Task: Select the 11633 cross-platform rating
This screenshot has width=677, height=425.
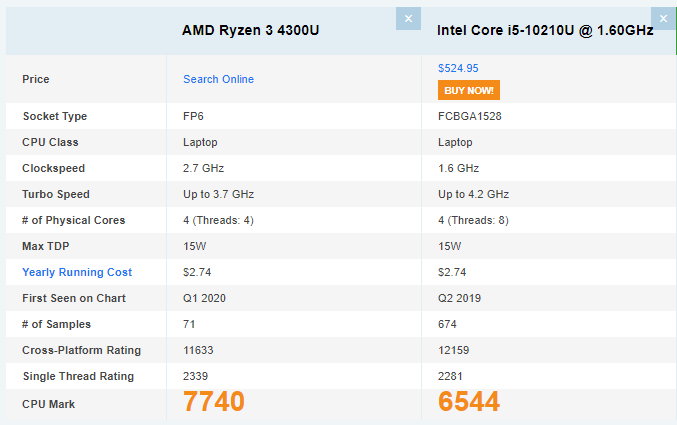Action: [198, 350]
